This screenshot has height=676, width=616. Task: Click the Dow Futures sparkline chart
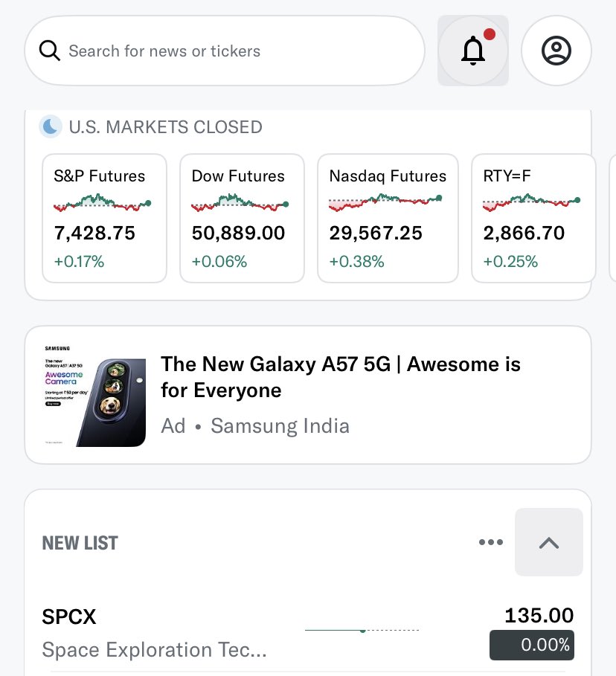tap(240, 202)
